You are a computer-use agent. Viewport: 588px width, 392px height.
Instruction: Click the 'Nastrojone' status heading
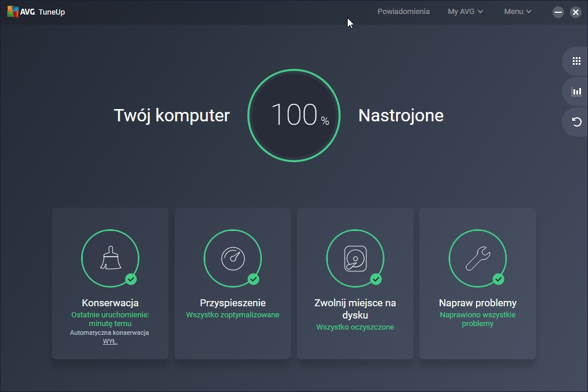tap(401, 116)
